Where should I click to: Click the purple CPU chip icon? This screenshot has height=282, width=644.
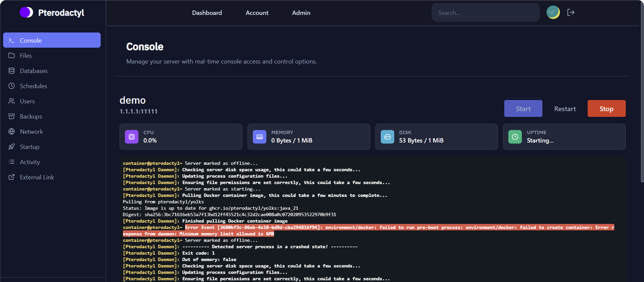click(x=131, y=137)
